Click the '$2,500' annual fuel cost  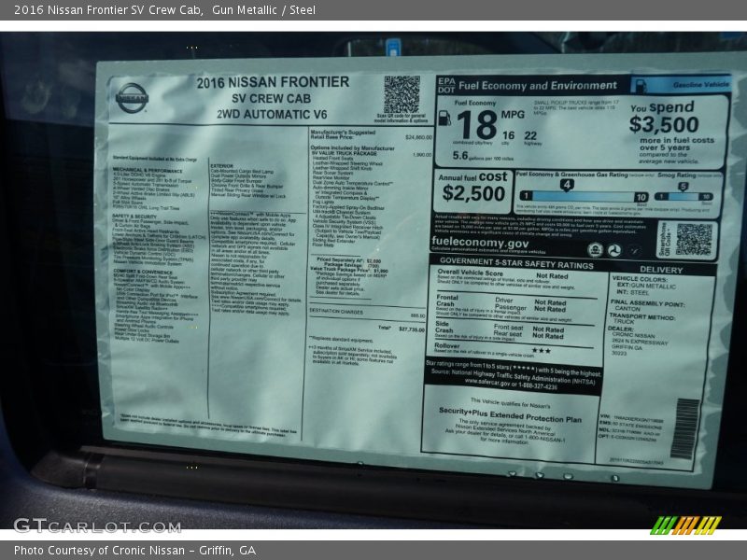pyautogui.click(x=473, y=193)
